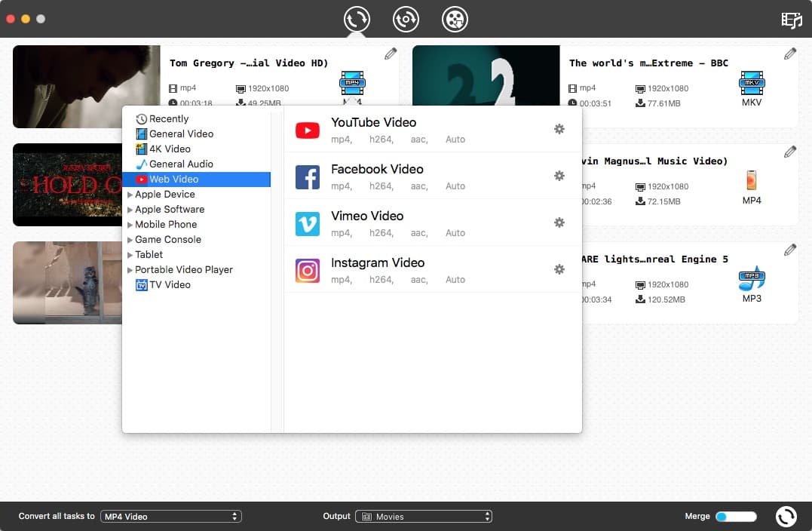
Task: Click the '72.15MB' file size text
Action: 664,201
